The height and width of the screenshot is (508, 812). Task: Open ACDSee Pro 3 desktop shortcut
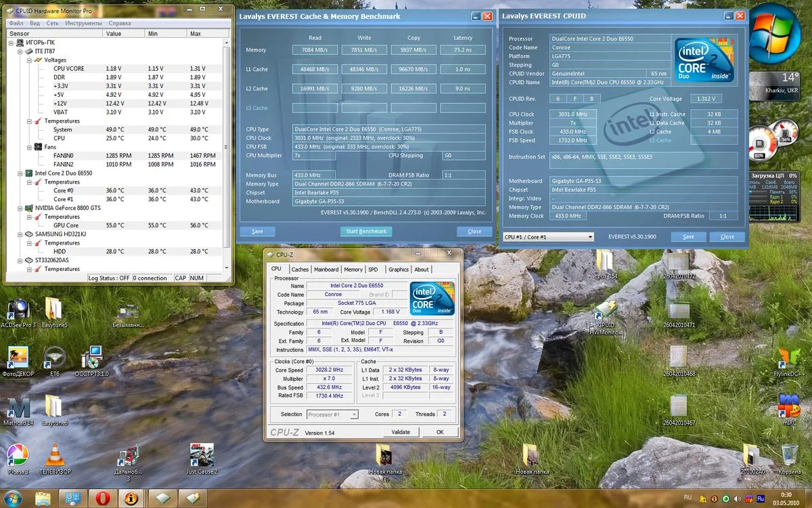click(x=18, y=310)
